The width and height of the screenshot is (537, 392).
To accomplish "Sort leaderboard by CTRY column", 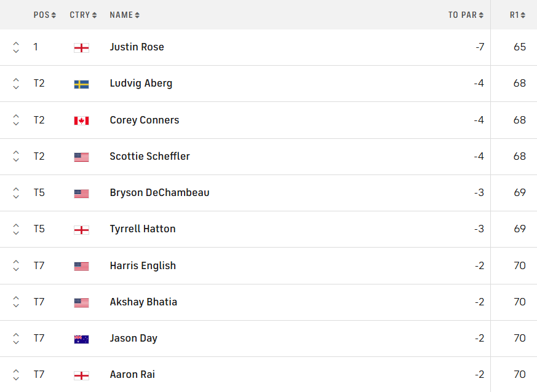I will tap(83, 15).
